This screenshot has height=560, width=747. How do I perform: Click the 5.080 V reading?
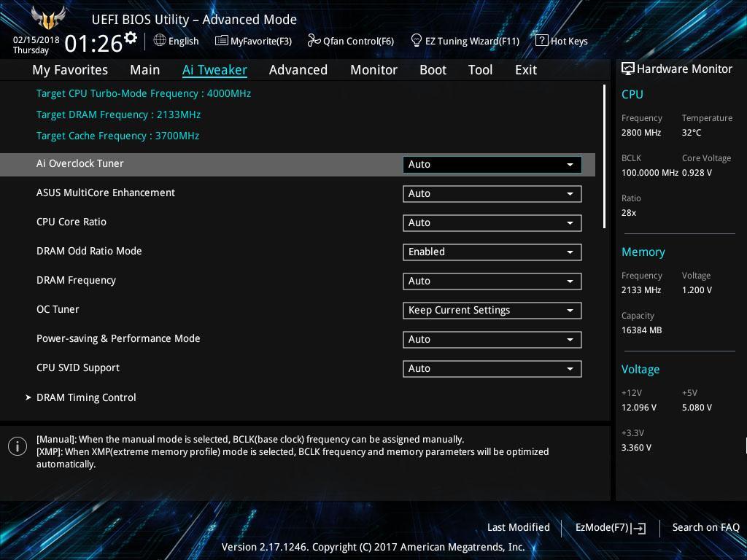click(697, 408)
